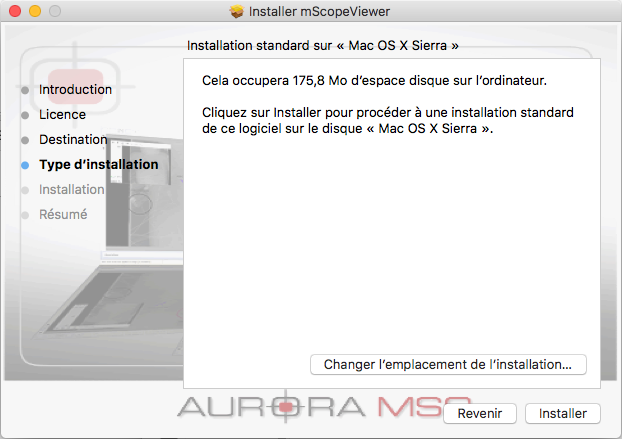622x439 pixels.
Task: Click the package icon in title bar
Action: [236, 12]
